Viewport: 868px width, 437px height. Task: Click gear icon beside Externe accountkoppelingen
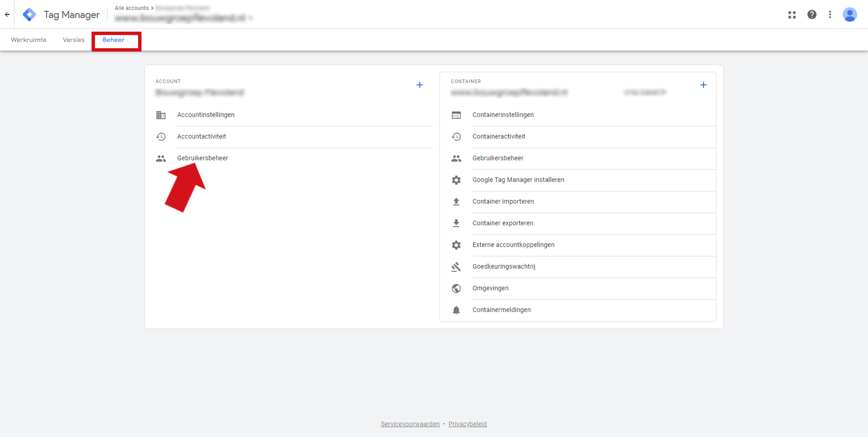pos(456,245)
